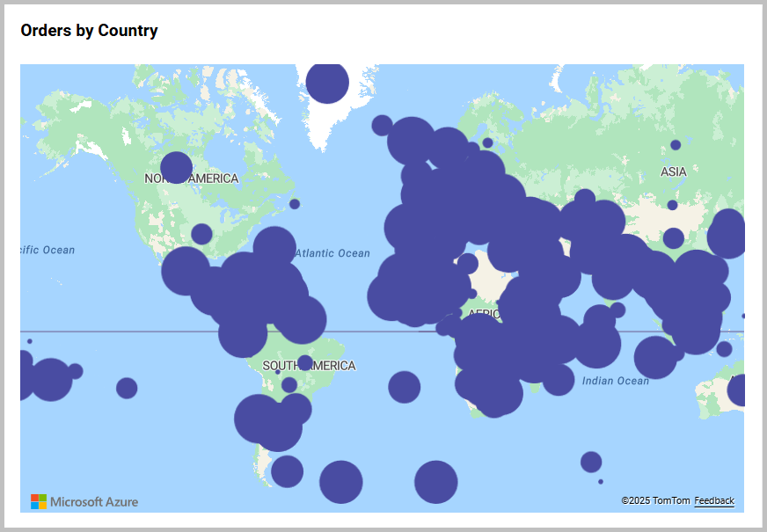This screenshot has width=767, height=532.
Task: Click the Microsoft Azure logo
Action: 84,501
